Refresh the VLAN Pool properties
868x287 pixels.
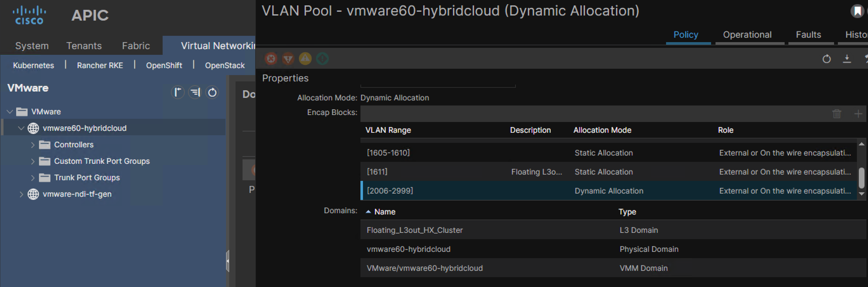(x=826, y=59)
